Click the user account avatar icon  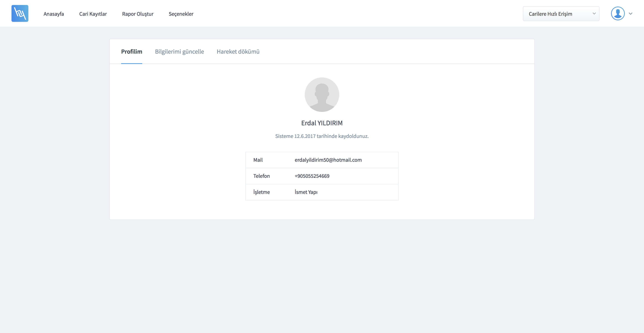pyautogui.click(x=618, y=13)
